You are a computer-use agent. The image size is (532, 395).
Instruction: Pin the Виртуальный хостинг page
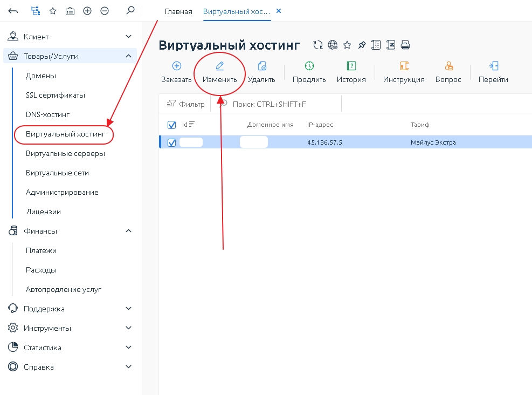pyautogui.click(x=362, y=45)
